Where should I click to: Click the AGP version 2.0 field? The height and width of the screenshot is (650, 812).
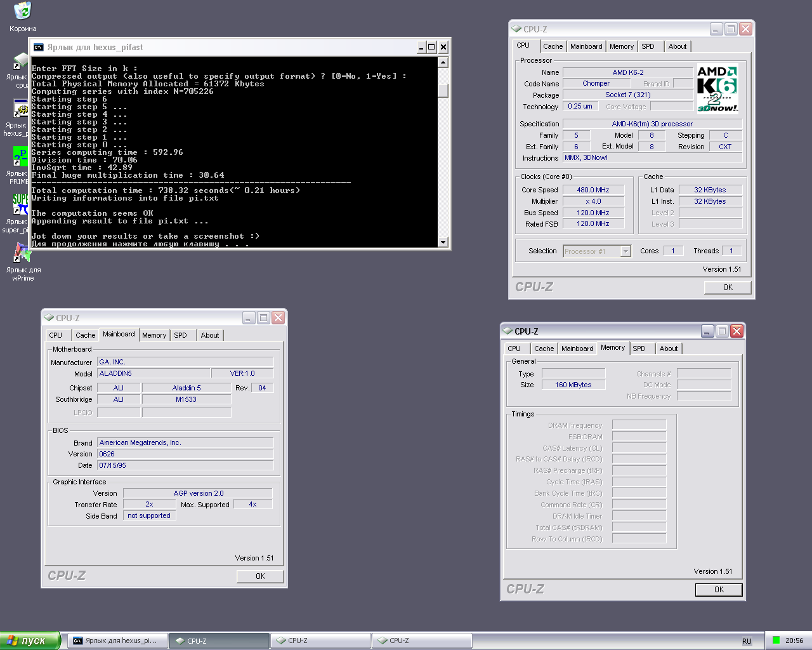(198, 493)
